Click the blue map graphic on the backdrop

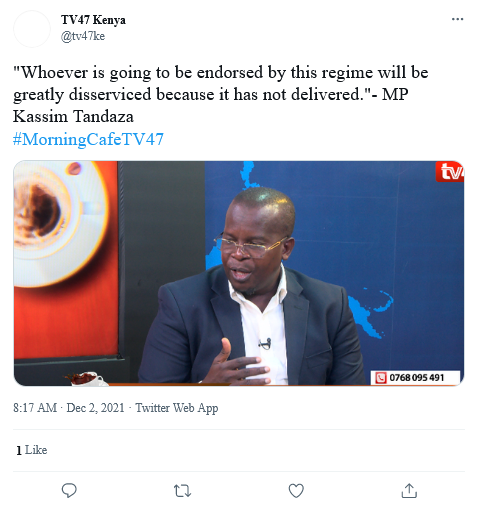coord(371,315)
